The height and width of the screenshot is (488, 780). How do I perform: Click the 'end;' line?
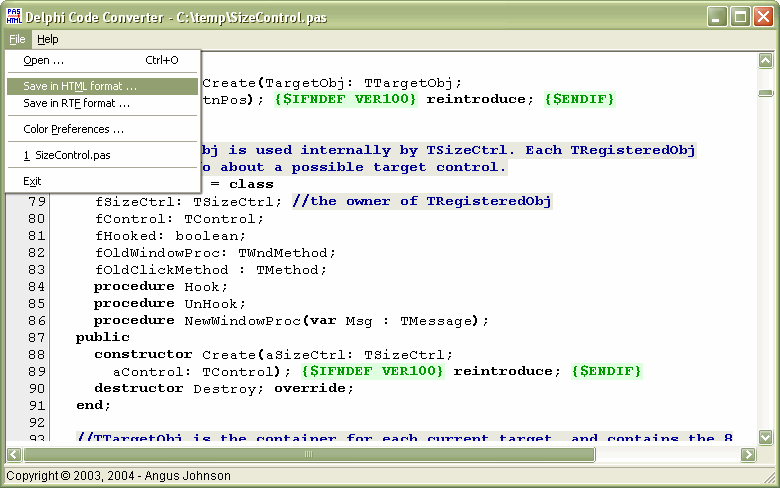[93, 405]
